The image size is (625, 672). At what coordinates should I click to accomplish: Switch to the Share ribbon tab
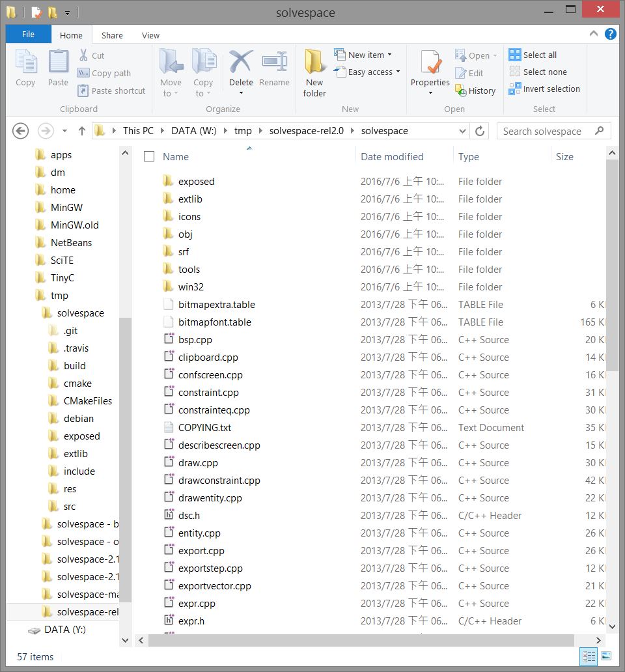point(112,35)
